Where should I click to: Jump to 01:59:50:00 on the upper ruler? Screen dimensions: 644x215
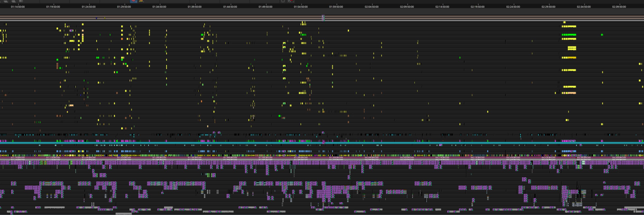336,7
